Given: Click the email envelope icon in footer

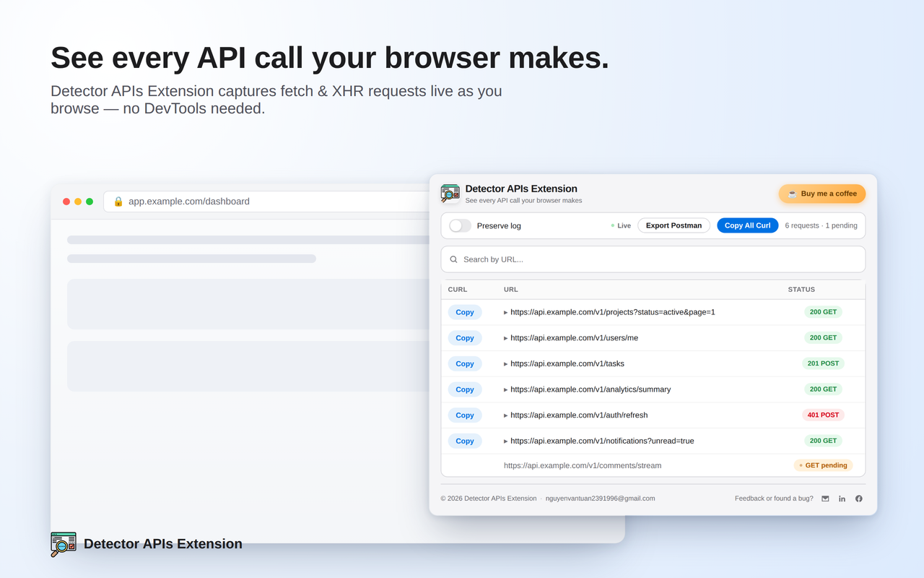Looking at the screenshot, I should (825, 499).
